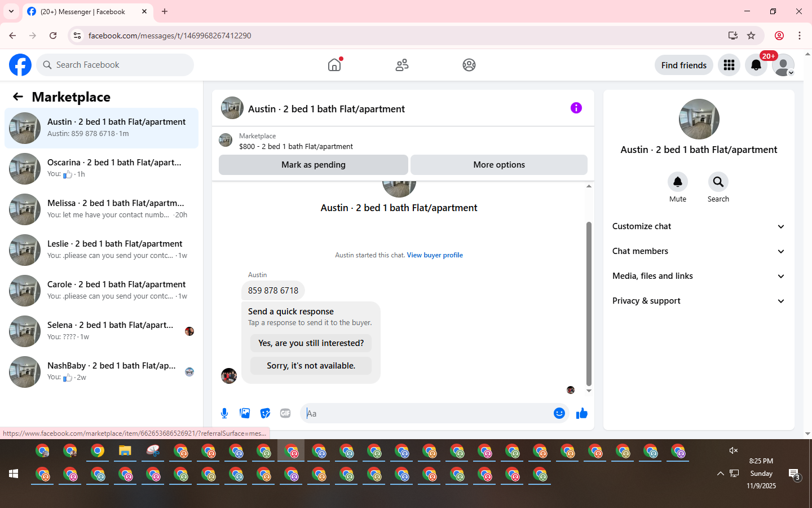Focus the message input field
The height and width of the screenshot is (508, 812).
(429, 413)
